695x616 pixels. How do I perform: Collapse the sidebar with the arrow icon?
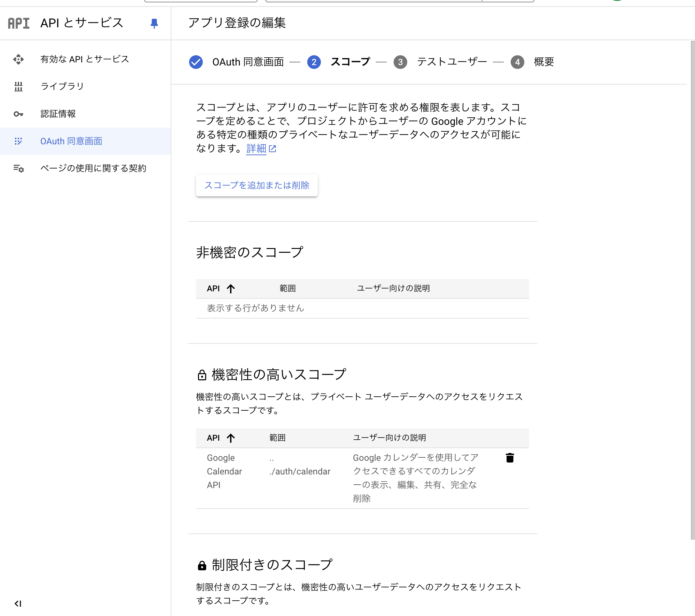coord(18,603)
